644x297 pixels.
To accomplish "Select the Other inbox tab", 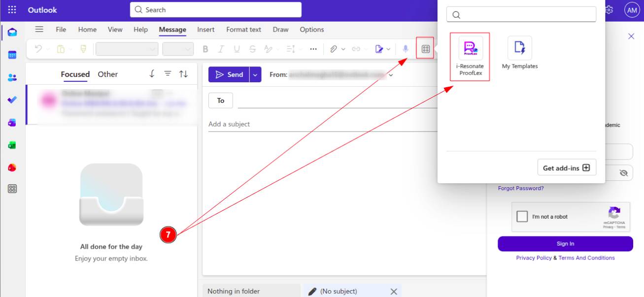I will (107, 74).
